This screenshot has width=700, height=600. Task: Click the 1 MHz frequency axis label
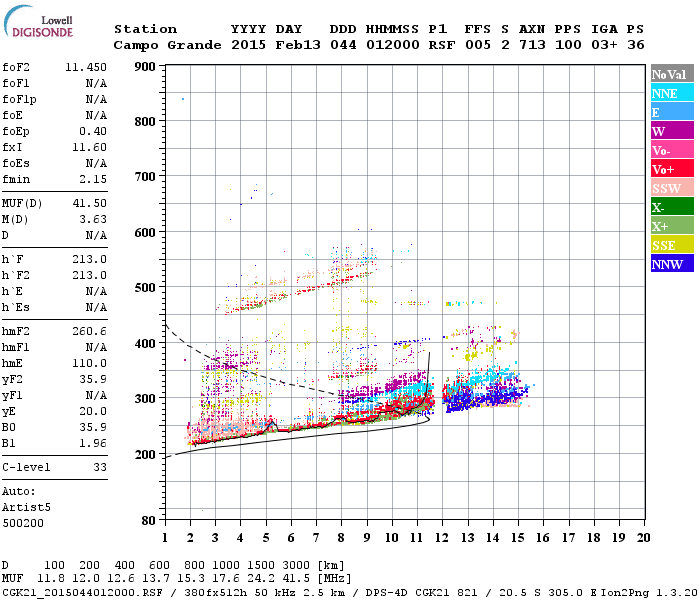(165, 538)
